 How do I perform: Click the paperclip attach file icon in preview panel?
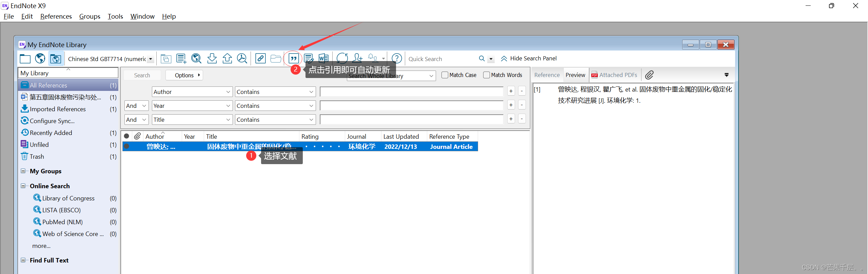coord(650,75)
